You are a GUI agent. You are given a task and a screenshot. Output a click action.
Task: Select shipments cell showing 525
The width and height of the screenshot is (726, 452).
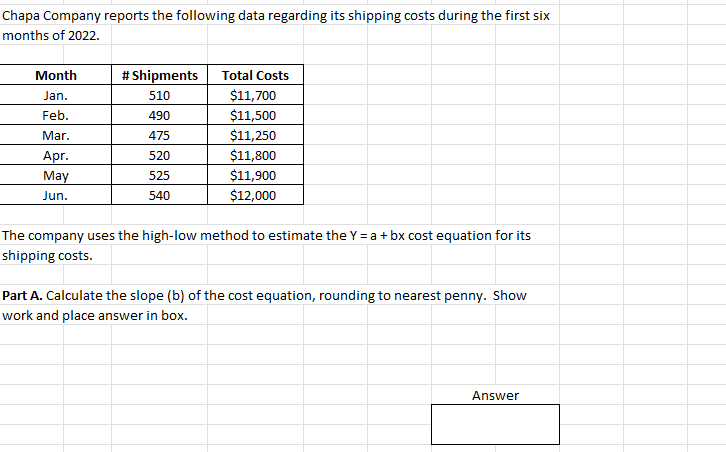pos(159,175)
